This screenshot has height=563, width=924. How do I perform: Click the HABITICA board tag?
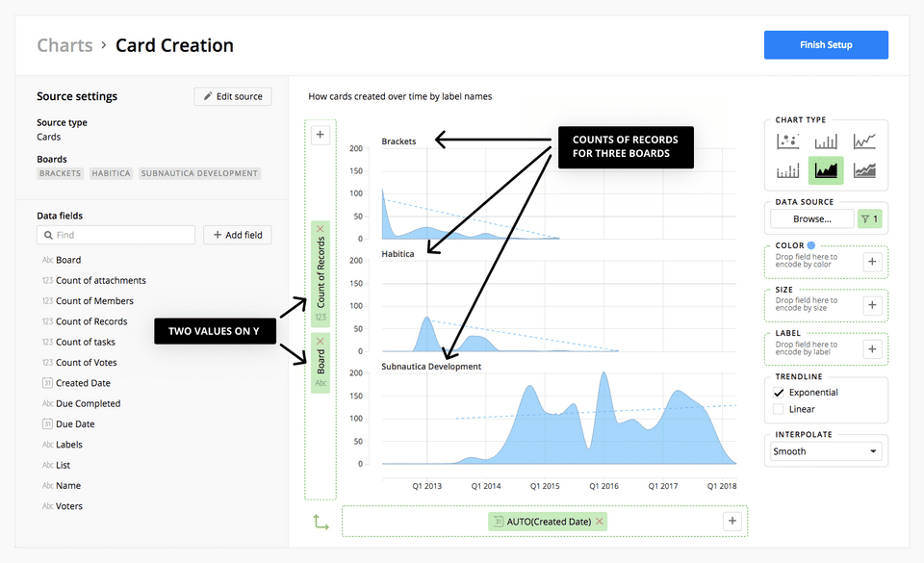click(111, 173)
